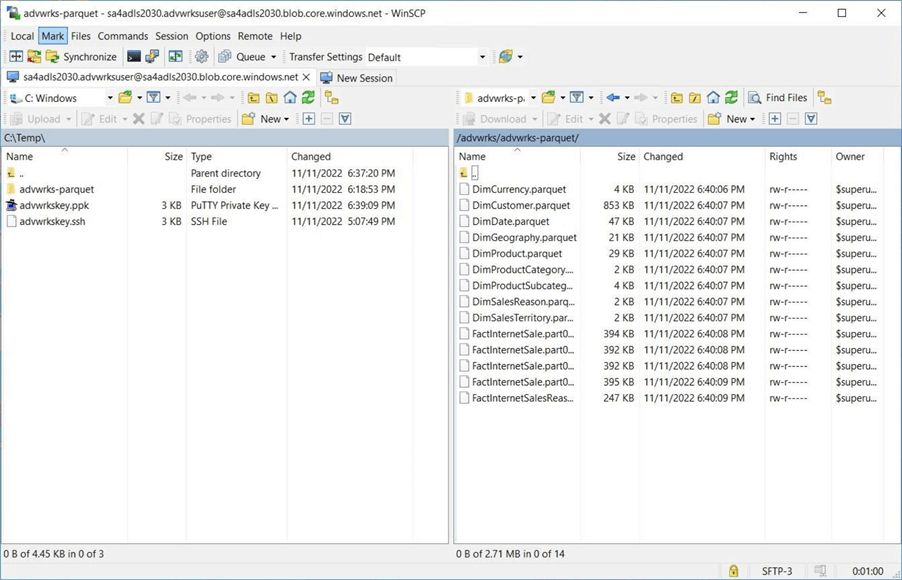Go to remote home directory icon
Screen dimensions: 902x580
click(x=713, y=98)
